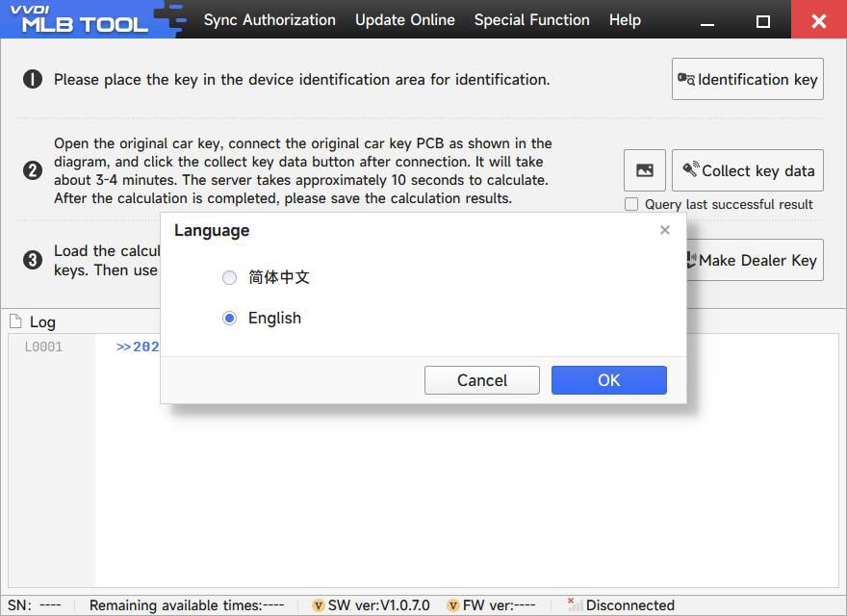Open the Update Online menu
The image size is (847, 616).
pyautogui.click(x=404, y=19)
